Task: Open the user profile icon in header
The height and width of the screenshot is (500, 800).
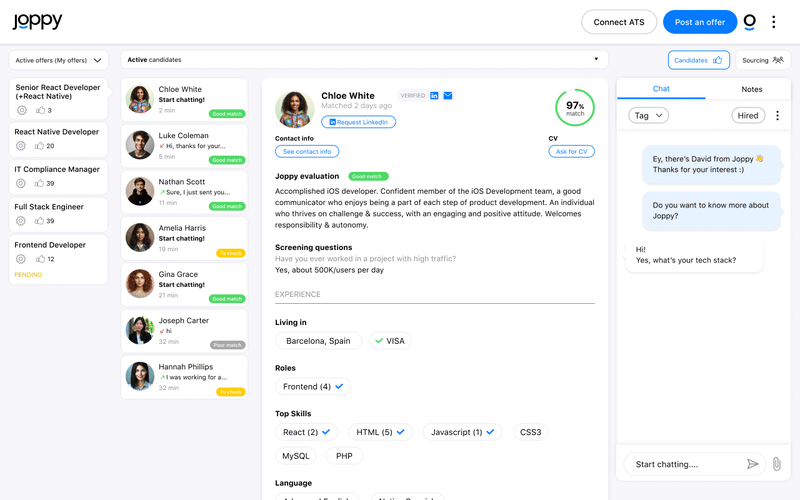Action: (x=750, y=22)
